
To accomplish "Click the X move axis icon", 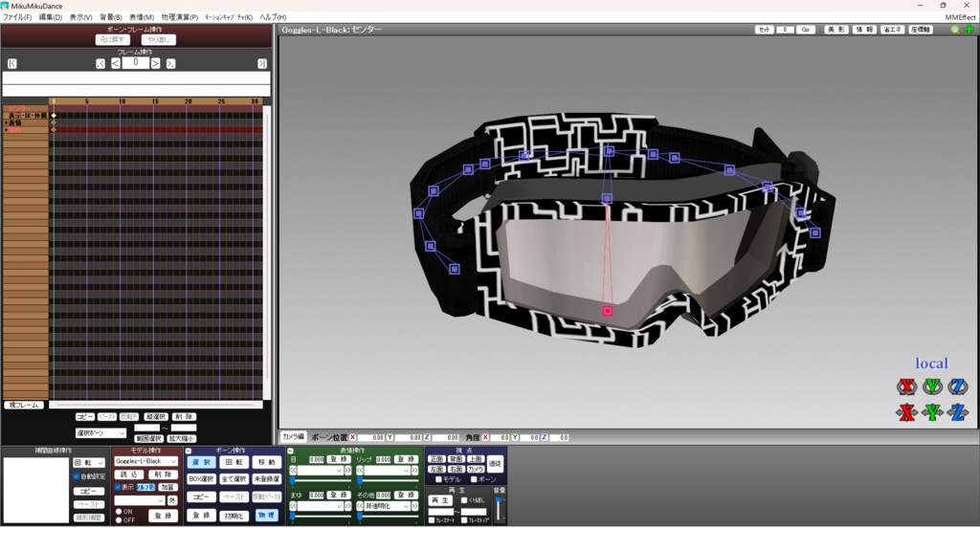I will (x=907, y=412).
